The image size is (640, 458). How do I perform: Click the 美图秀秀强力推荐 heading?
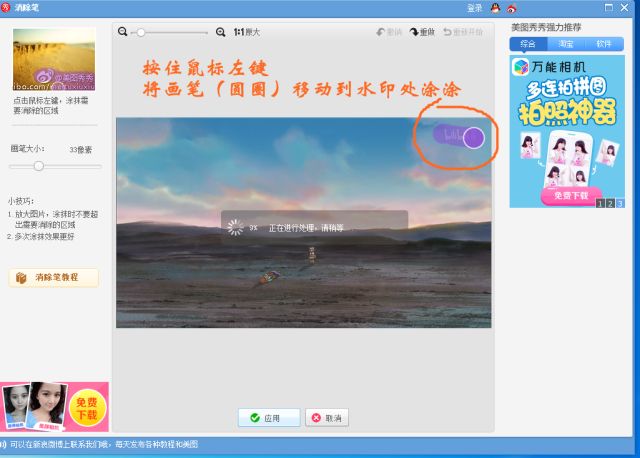tap(546, 28)
